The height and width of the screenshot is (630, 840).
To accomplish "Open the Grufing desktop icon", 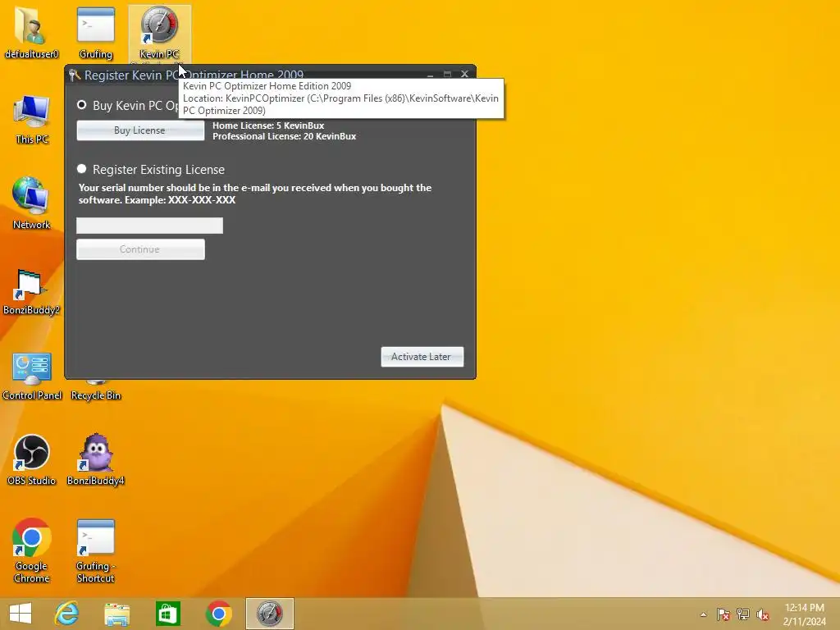I will pyautogui.click(x=95, y=32).
